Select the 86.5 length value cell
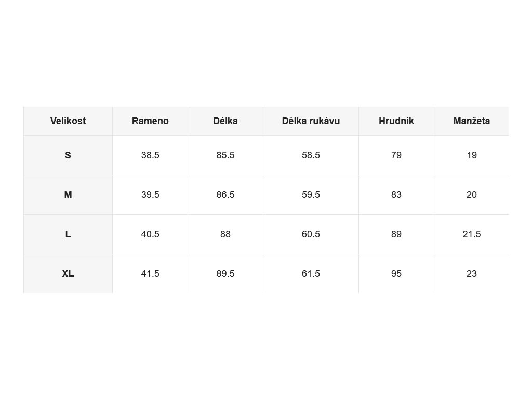Image resolution: width=532 pixels, height=399 pixels. pos(225,195)
